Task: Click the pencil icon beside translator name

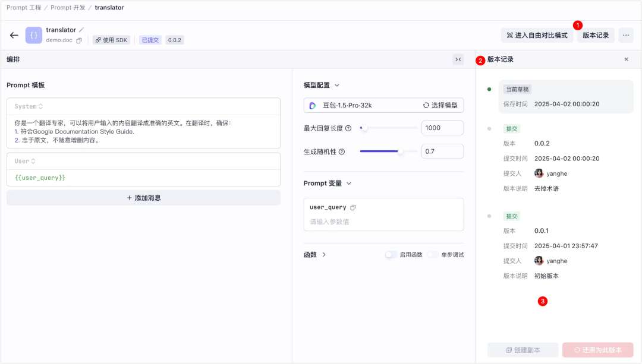Action: [x=81, y=30]
